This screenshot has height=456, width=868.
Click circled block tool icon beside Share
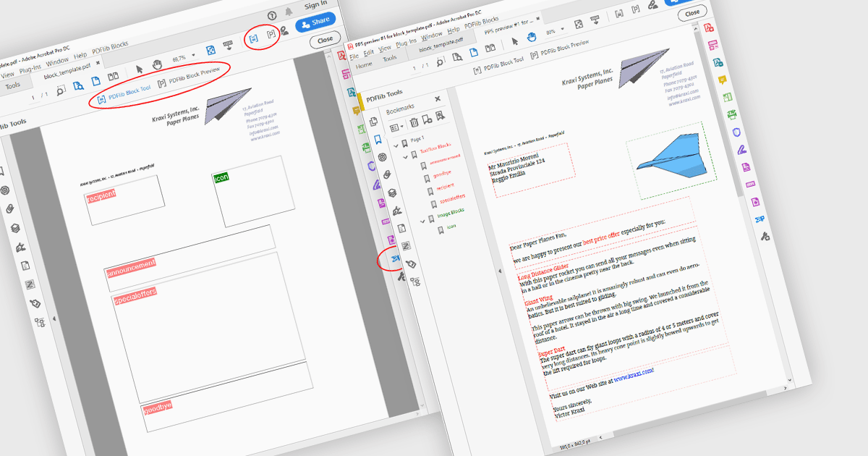[254, 38]
